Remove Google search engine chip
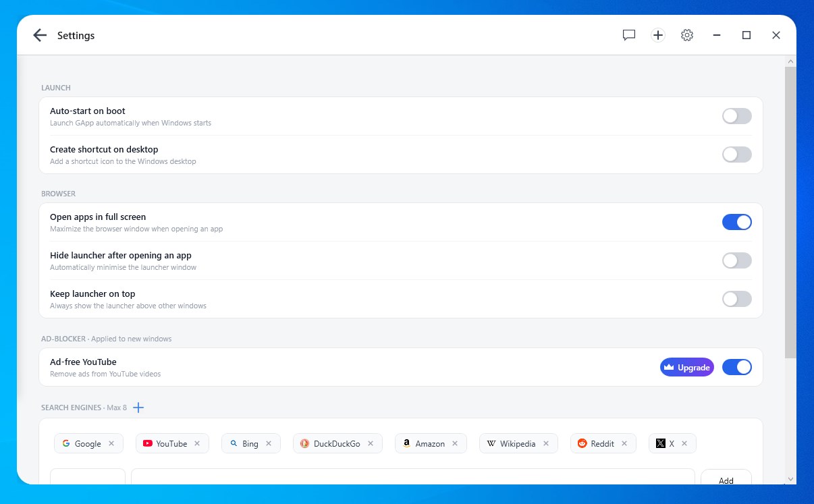 [111, 443]
